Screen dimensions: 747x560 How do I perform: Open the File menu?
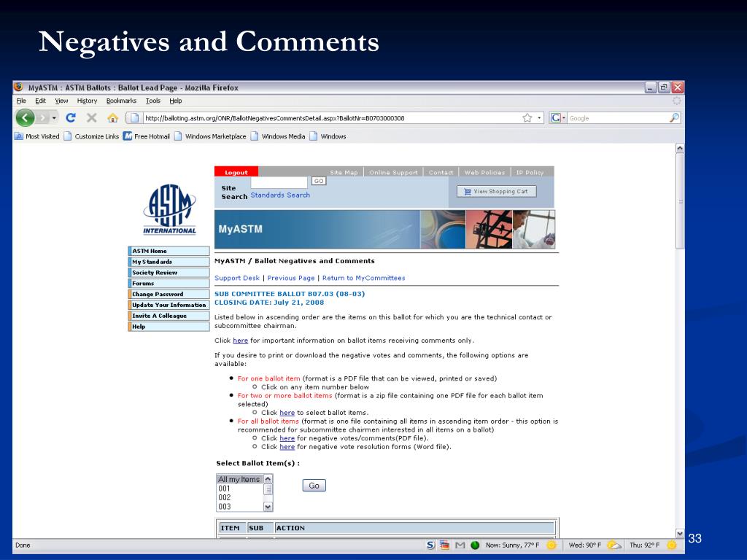(x=21, y=101)
